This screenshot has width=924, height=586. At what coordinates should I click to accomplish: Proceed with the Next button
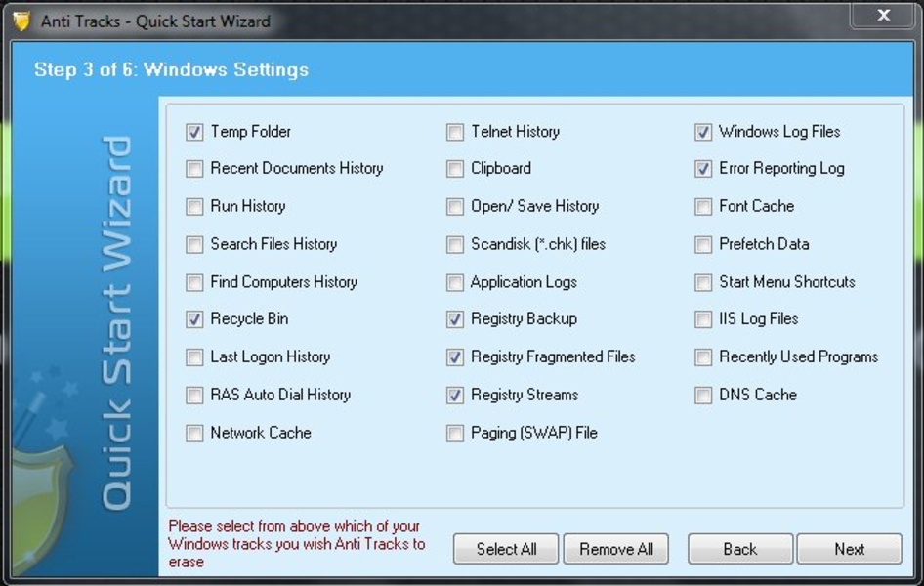coord(849,549)
